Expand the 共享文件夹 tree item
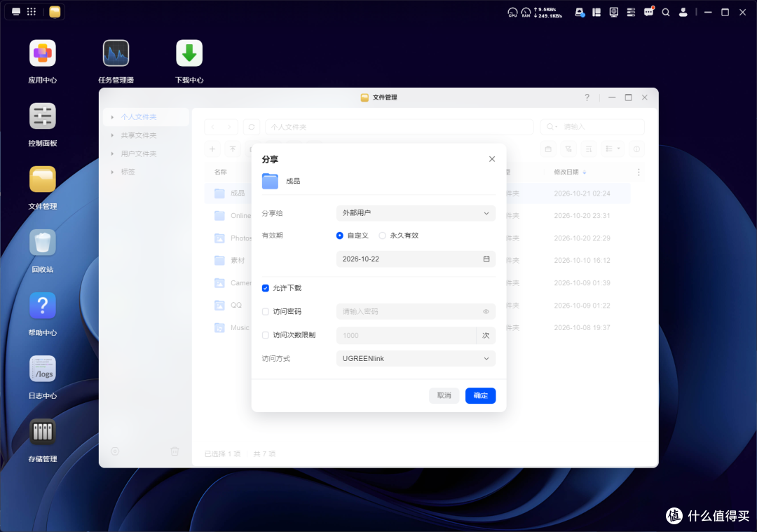 point(112,136)
